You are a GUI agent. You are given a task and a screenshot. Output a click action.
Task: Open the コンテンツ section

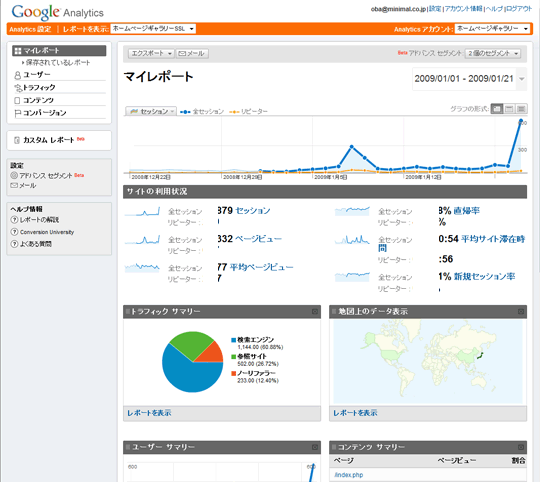38,100
